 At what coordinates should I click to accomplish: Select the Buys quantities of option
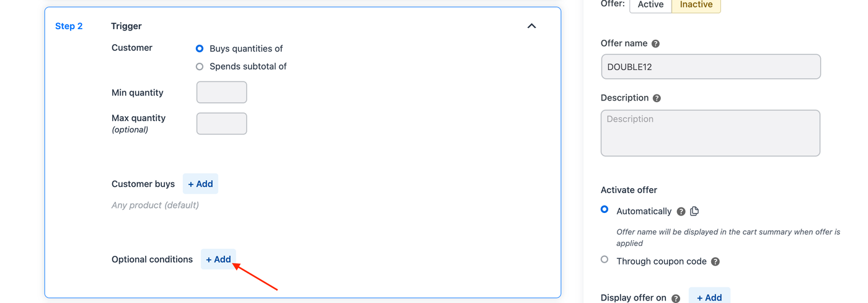(200, 48)
